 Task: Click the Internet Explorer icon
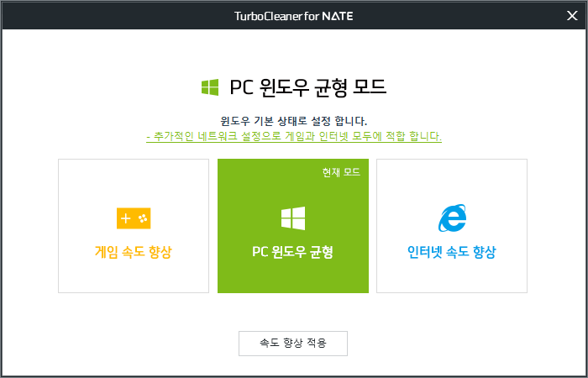click(452, 218)
